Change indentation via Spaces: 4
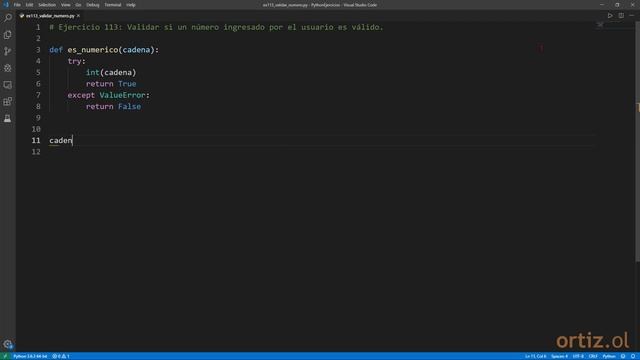The width and height of the screenshot is (640, 360). click(559, 356)
